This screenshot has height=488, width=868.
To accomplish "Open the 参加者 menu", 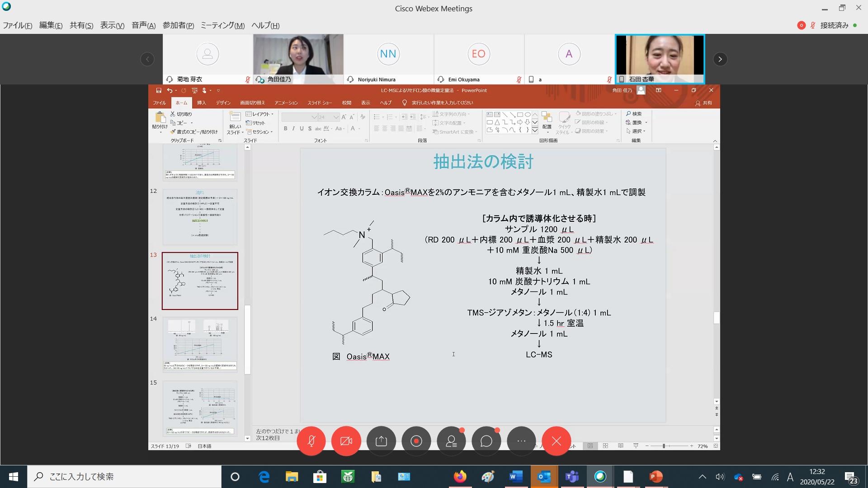I will tap(178, 25).
